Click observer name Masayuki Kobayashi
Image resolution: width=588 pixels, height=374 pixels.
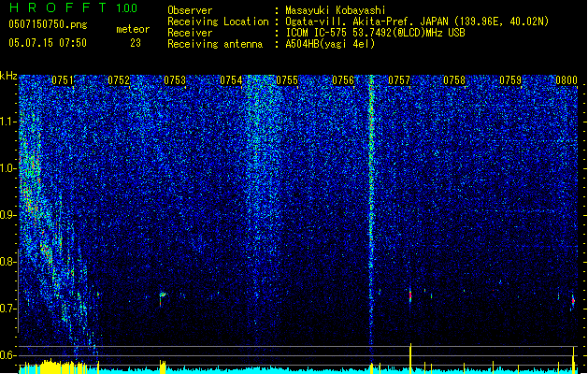pos(336,10)
